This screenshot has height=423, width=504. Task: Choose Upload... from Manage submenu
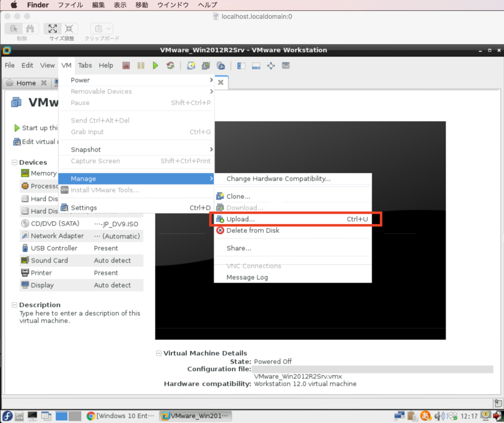[293, 219]
